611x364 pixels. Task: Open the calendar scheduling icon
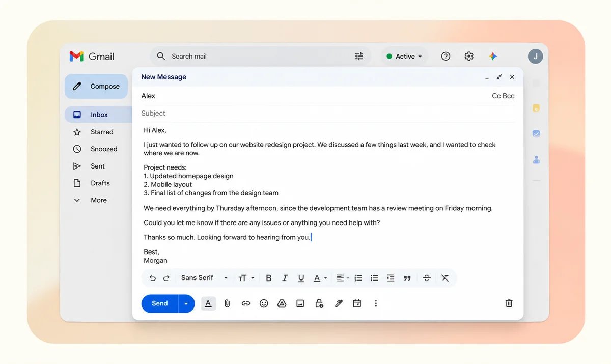357,303
